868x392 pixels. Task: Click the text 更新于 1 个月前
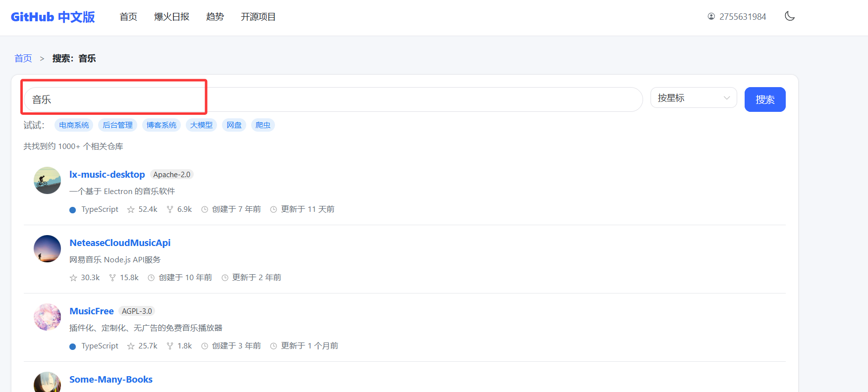pyautogui.click(x=310, y=346)
